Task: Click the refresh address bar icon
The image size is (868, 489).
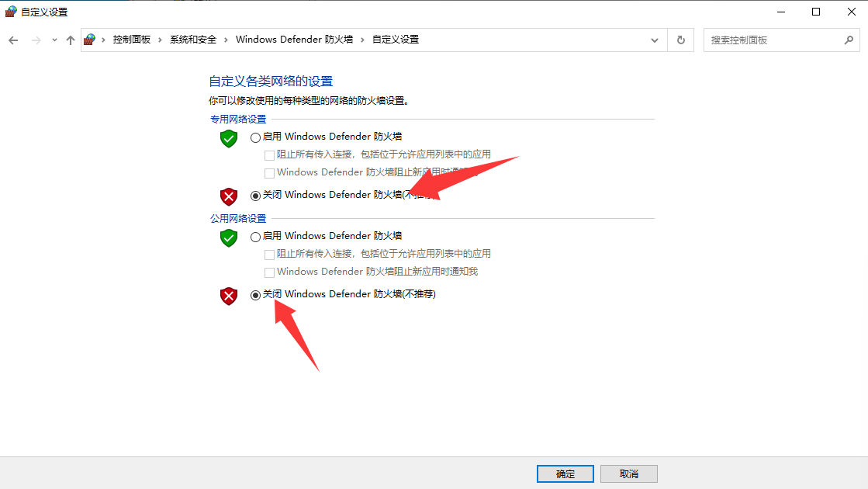Action: tap(681, 40)
